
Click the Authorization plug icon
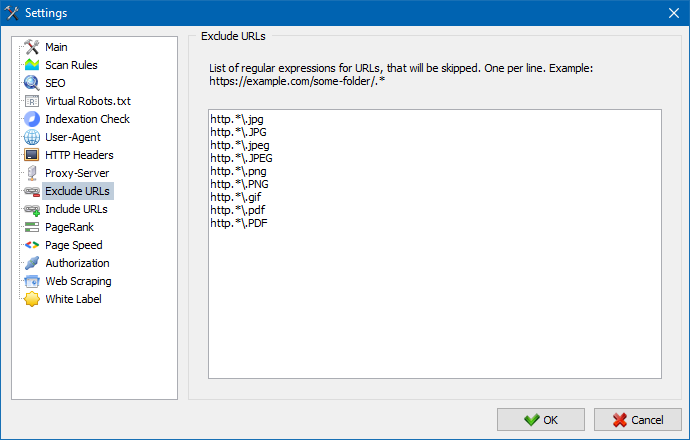click(x=32, y=263)
